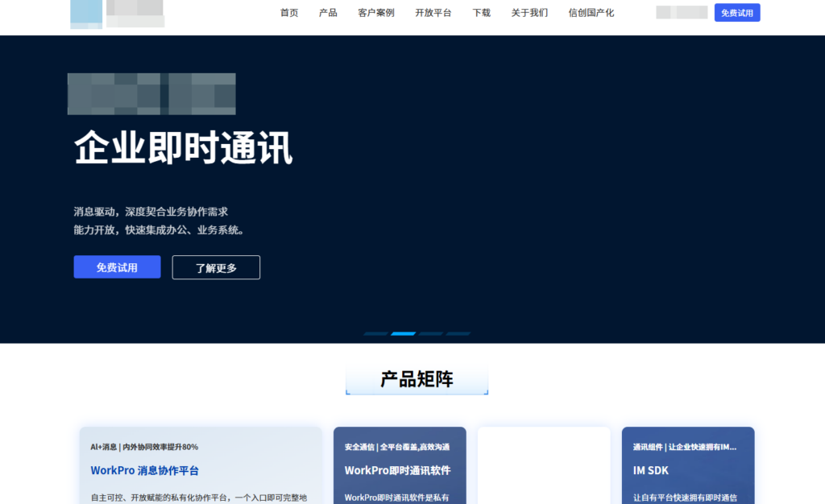Screen dimensions: 825x504
Task: Select the second highlighted carousel indicator
Action: (403, 333)
